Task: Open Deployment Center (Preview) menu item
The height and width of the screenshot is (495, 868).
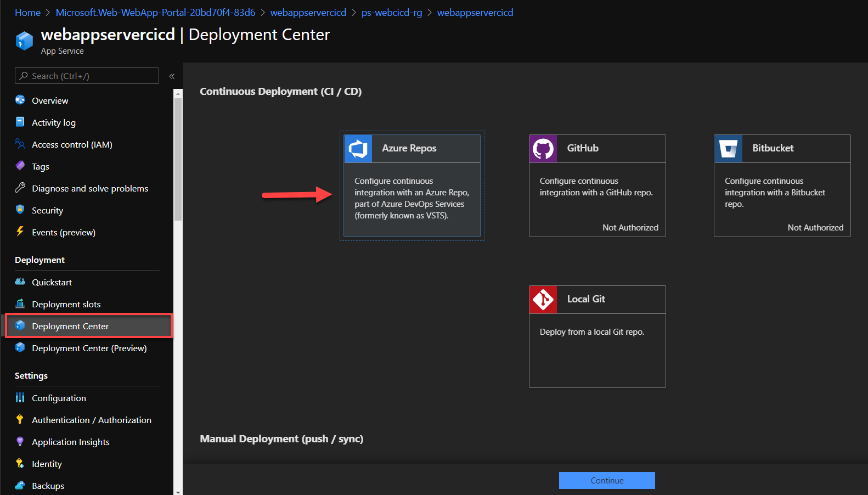Action: pyautogui.click(x=89, y=348)
